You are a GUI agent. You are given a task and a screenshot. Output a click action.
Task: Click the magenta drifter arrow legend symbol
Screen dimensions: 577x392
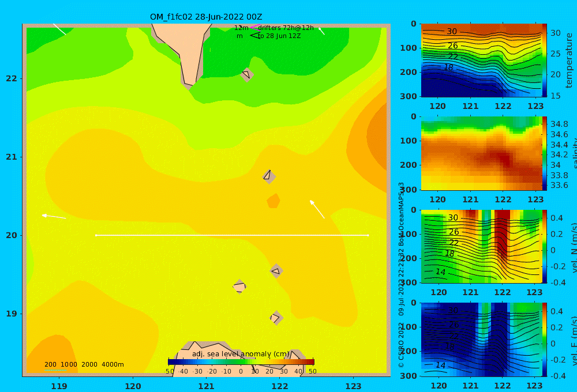(255, 27)
